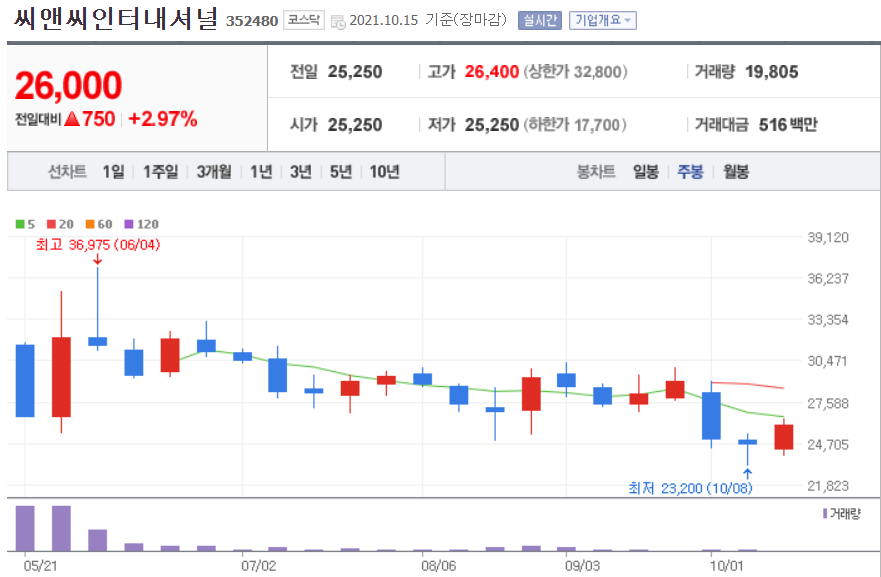This screenshot has width=881, height=577.
Task: Click the green 5 moving-average legend swatch
Action: tap(20, 224)
